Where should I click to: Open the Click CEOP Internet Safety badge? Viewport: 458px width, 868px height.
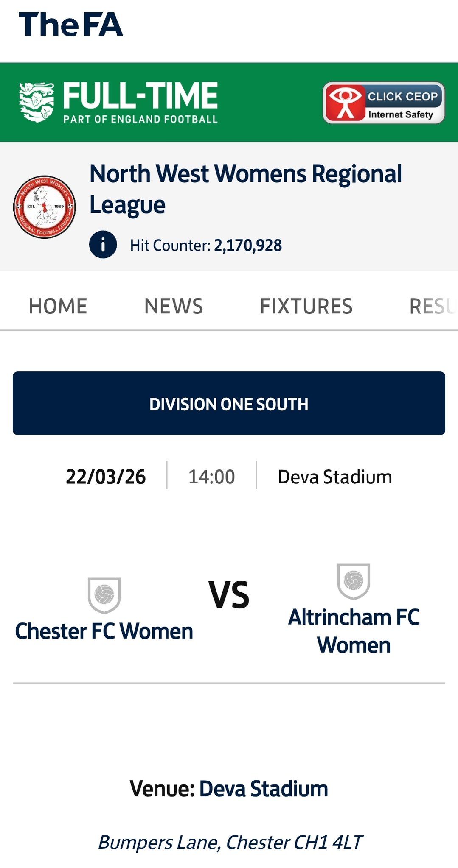[383, 103]
